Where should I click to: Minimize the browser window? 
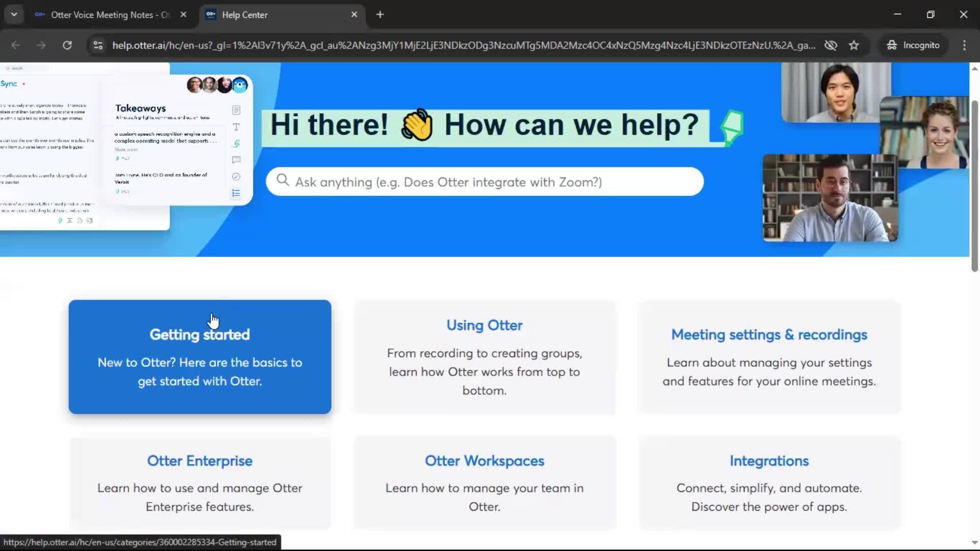897,14
